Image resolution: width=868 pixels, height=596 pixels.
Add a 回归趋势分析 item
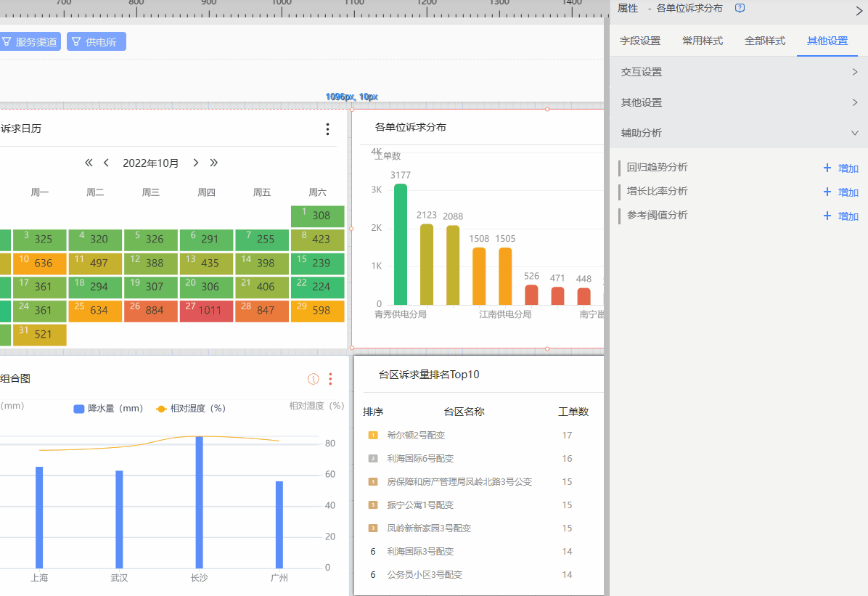tap(841, 168)
